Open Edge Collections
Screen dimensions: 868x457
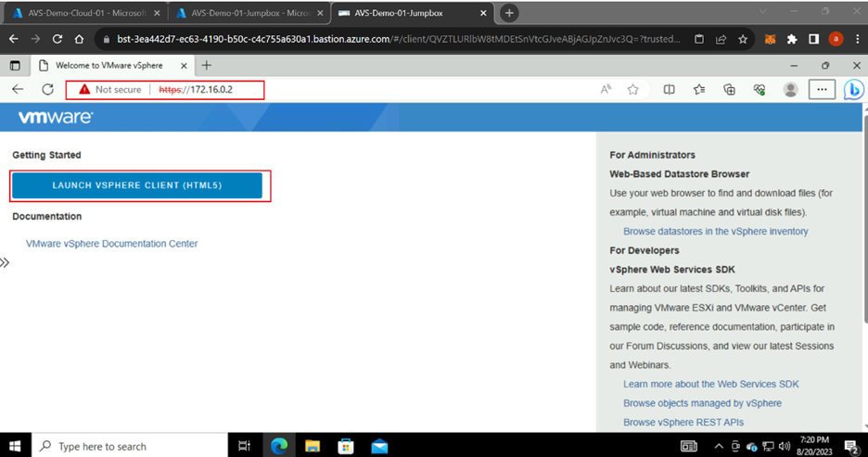730,90
